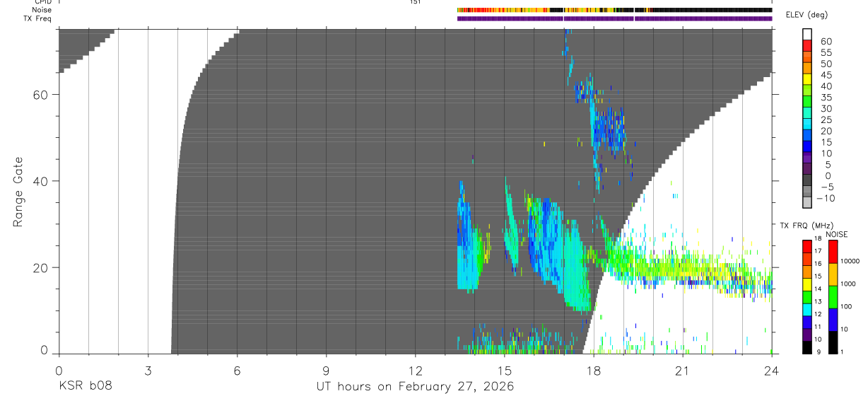Click the purple TX Freq strip above the plot
The width and height of the screenshot is (868, 401).
614,18
